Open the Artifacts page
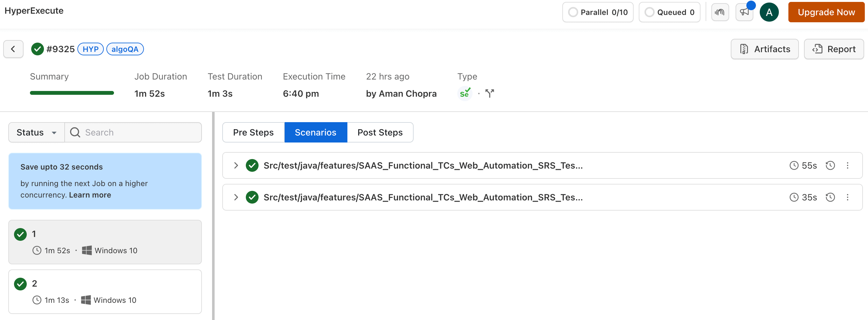The height and width of the screenshot is (320, 868). (764, 49)
